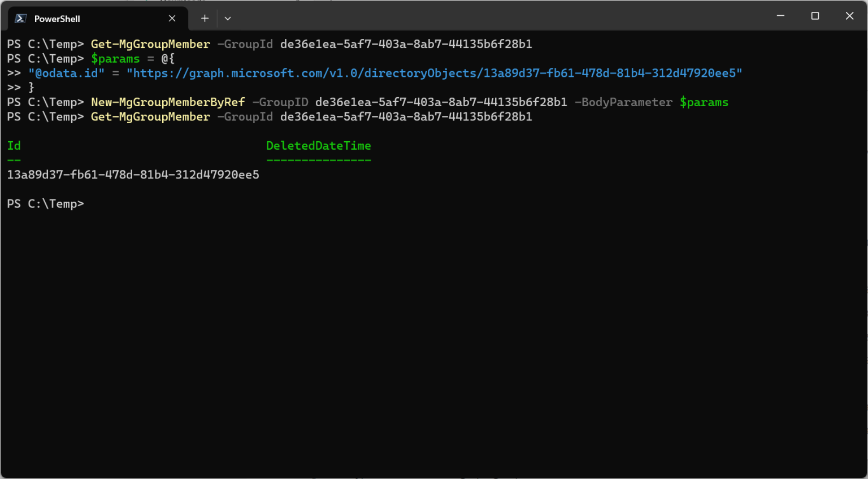Maximize the terminal window
The height and width of the screenshot is (479, 868).
point(815,16)
